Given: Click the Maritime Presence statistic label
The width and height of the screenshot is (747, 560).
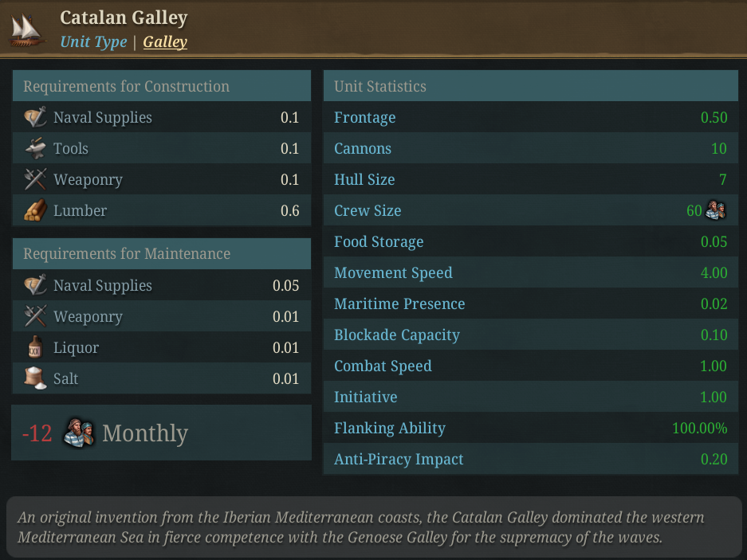Looking at the screenshot, I should [x=399, y=304].
